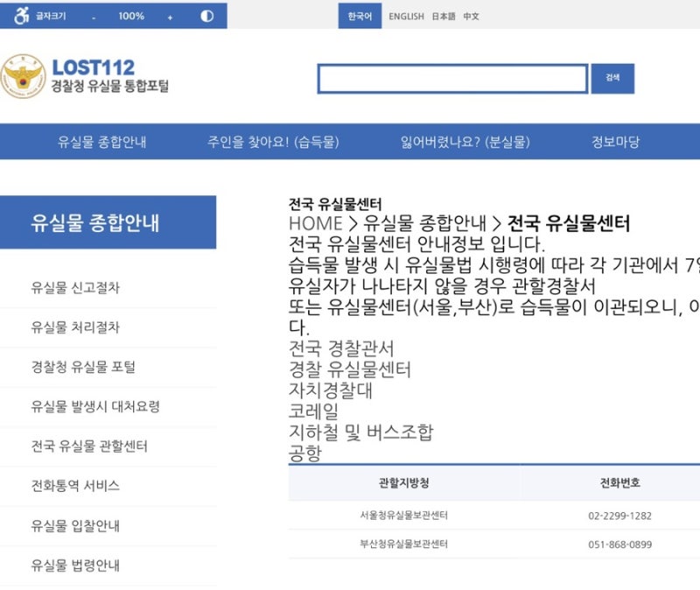
Task: Click the 전화번호 column header
Action: tap(619, 483)
